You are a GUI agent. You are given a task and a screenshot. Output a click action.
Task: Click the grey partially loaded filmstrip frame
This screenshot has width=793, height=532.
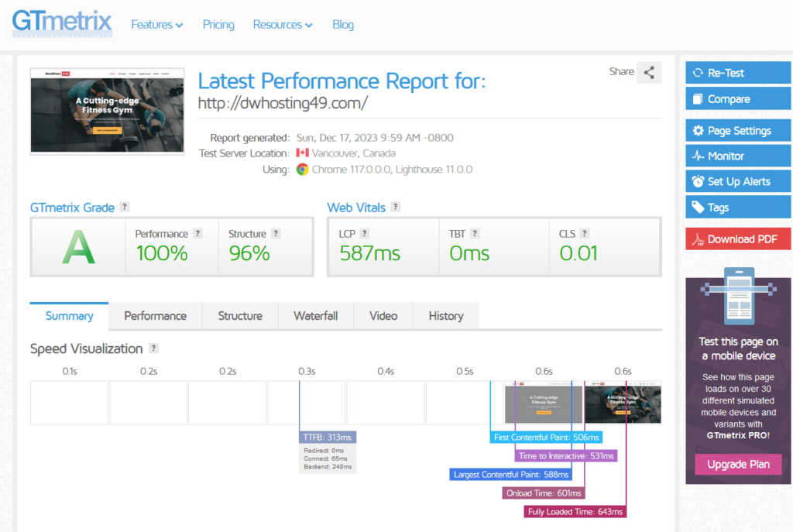[544, 402]
